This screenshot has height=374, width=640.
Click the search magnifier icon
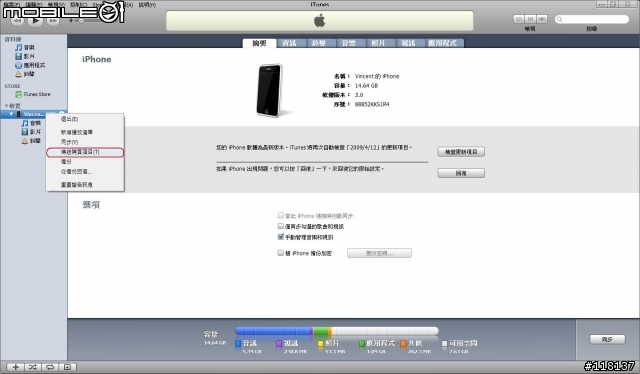pos(560,19)
